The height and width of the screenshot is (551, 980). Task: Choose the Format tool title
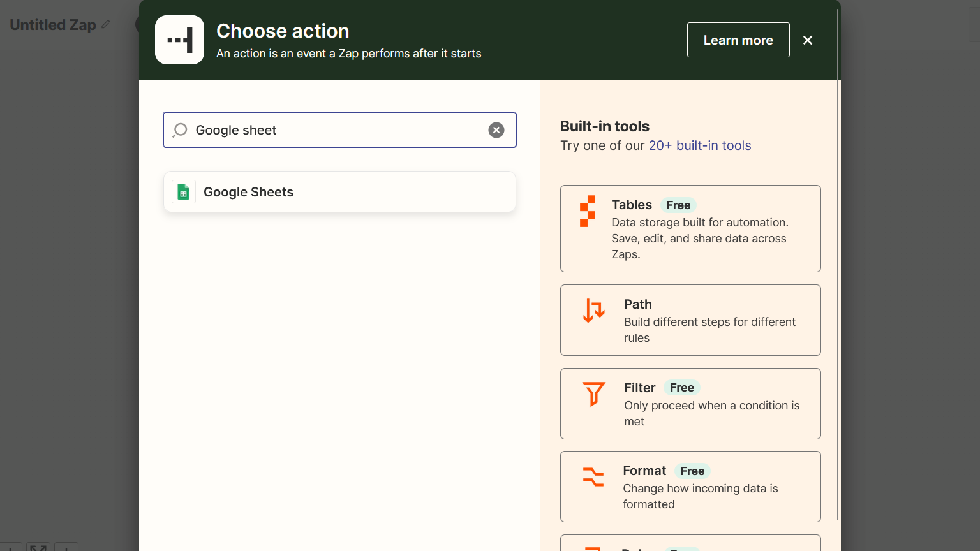[644, 471]
